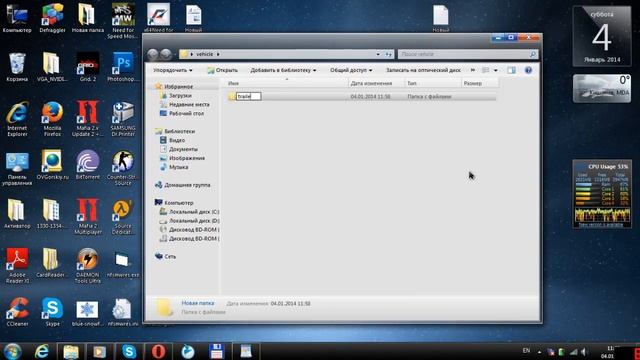Select Компьютер in the navigation pane

pyautogui.click(x=178, y=203)
